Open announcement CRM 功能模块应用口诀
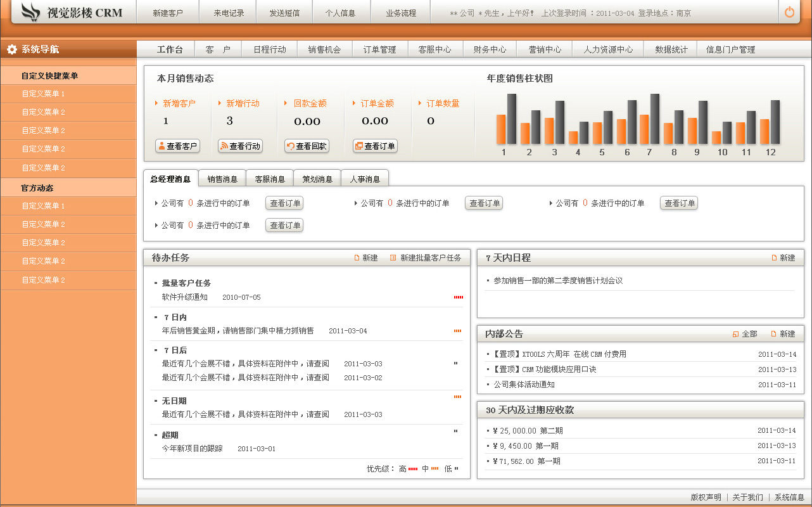 point(545,369)
